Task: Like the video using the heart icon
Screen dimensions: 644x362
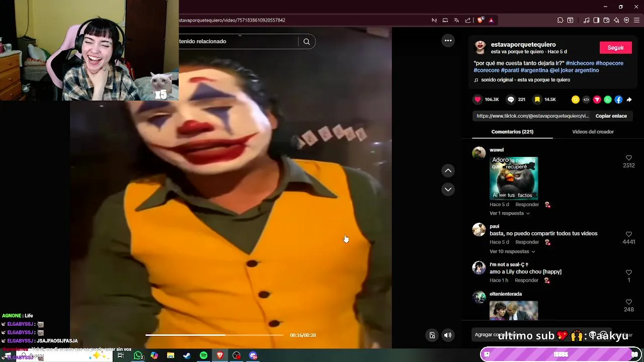Action: click(478, 100)
